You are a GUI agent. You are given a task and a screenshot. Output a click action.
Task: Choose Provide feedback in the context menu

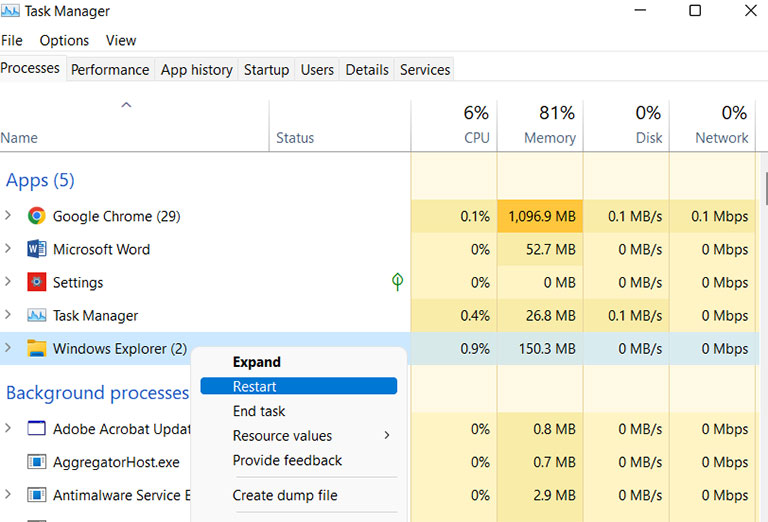pyautogui.click(x=299, y=460)
